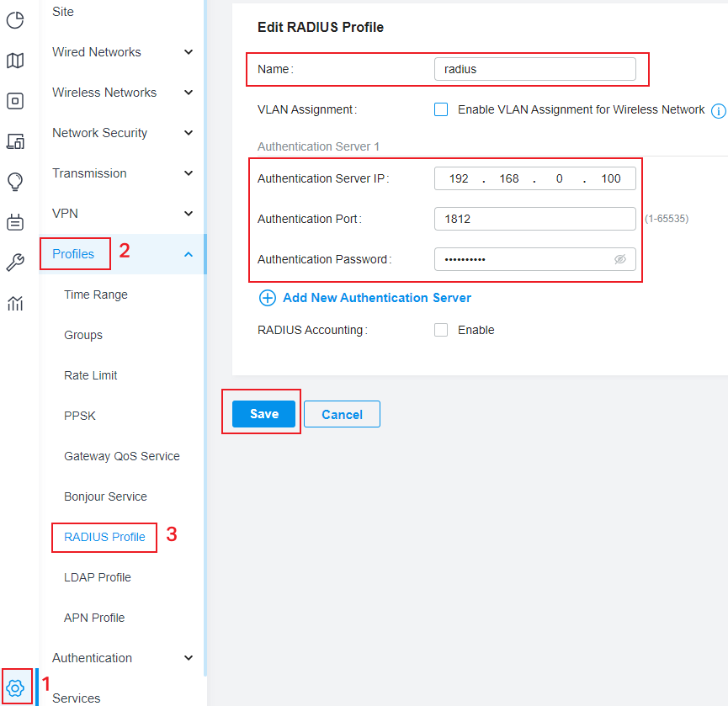Open the Insights lightbulb icon
The height and width of the screenshot is (706, 728).
pyautogui.click(x=15, y=182)
